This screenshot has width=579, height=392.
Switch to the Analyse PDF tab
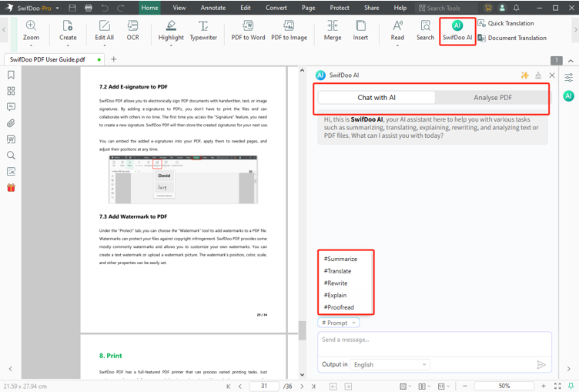[493, 98]
